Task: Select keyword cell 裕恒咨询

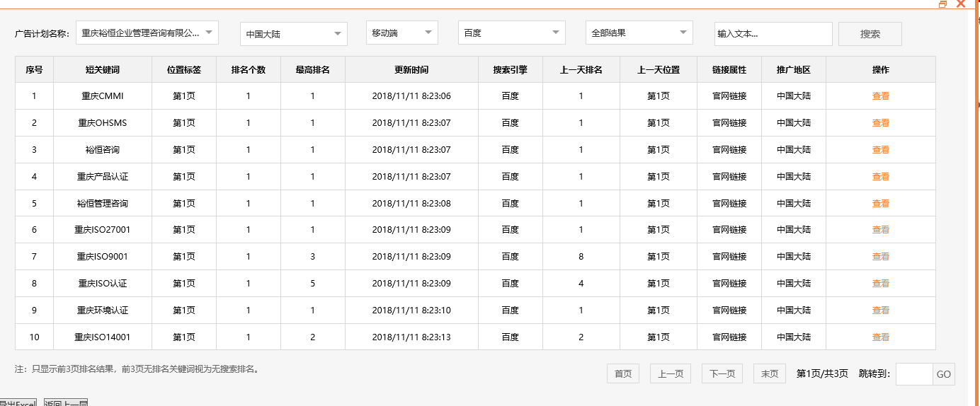Action: [103, 150]
